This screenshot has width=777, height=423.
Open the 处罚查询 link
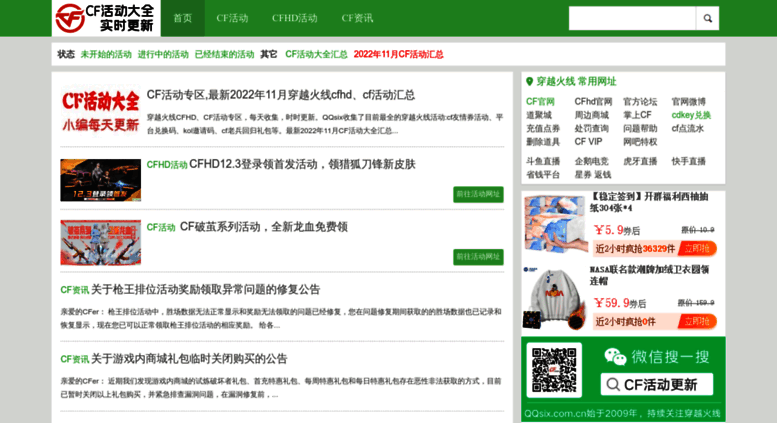(591, 128)
